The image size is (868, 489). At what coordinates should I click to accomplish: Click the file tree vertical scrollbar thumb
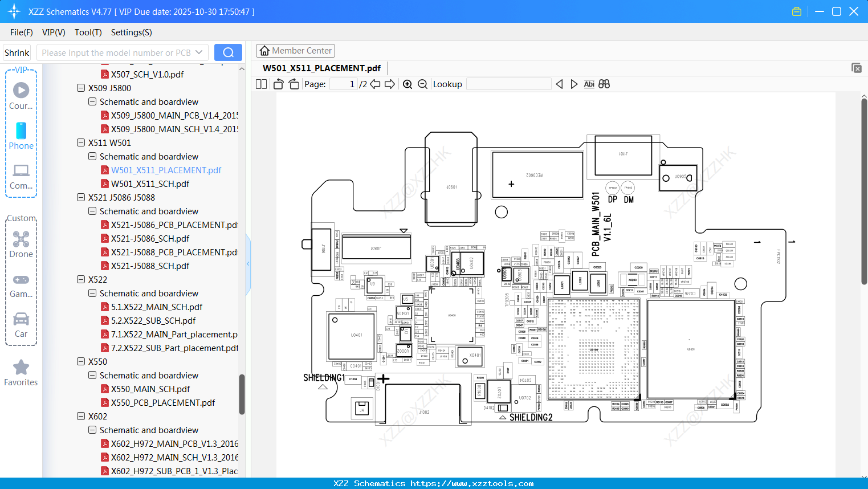tap(242, 394)
